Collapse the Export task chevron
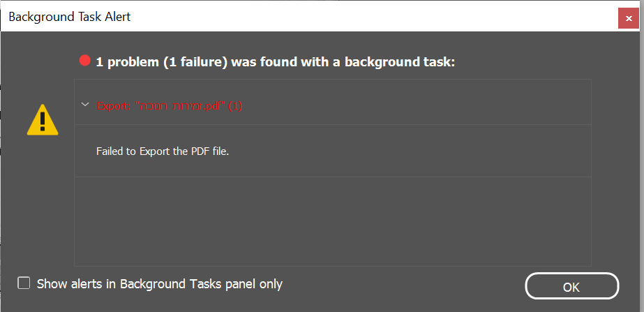 click(85, 105)
